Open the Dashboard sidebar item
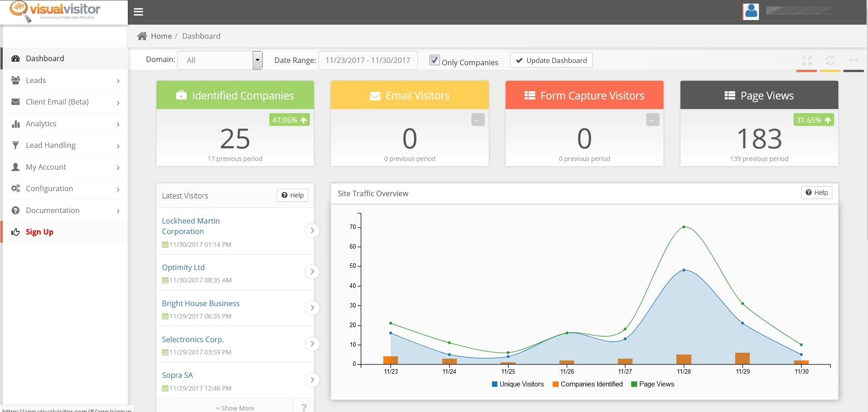868x412 pixels. pos(44,58)
